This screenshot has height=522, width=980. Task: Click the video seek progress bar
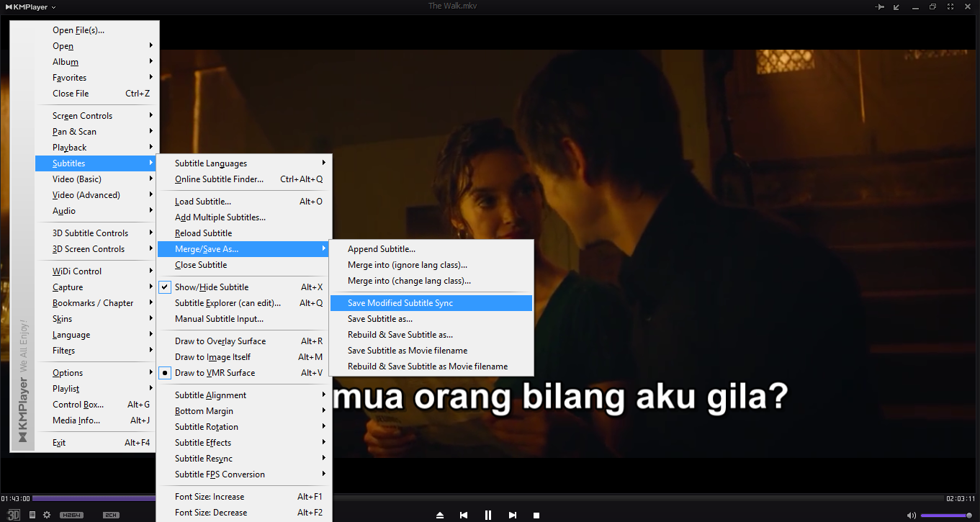(x=488, y=498)
